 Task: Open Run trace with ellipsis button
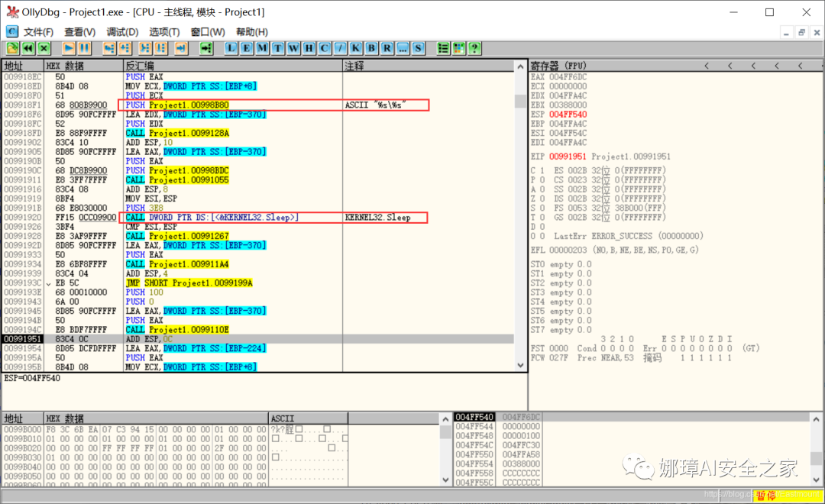[x=403, y=48]
